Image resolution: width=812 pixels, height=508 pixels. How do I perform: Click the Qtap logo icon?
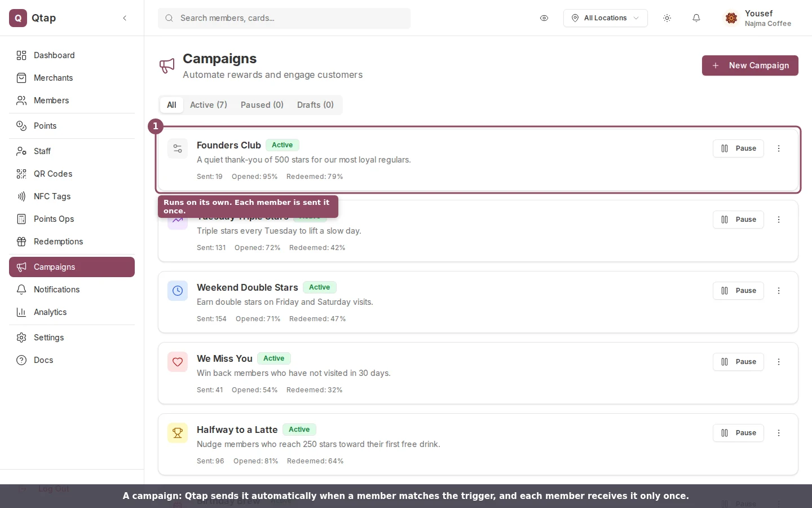[x=18, y=18]
